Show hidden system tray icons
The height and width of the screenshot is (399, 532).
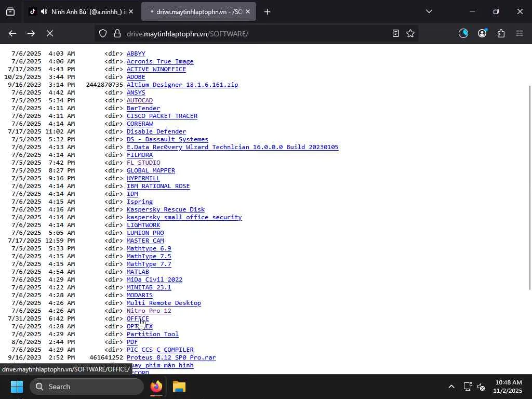pos(451,387)
